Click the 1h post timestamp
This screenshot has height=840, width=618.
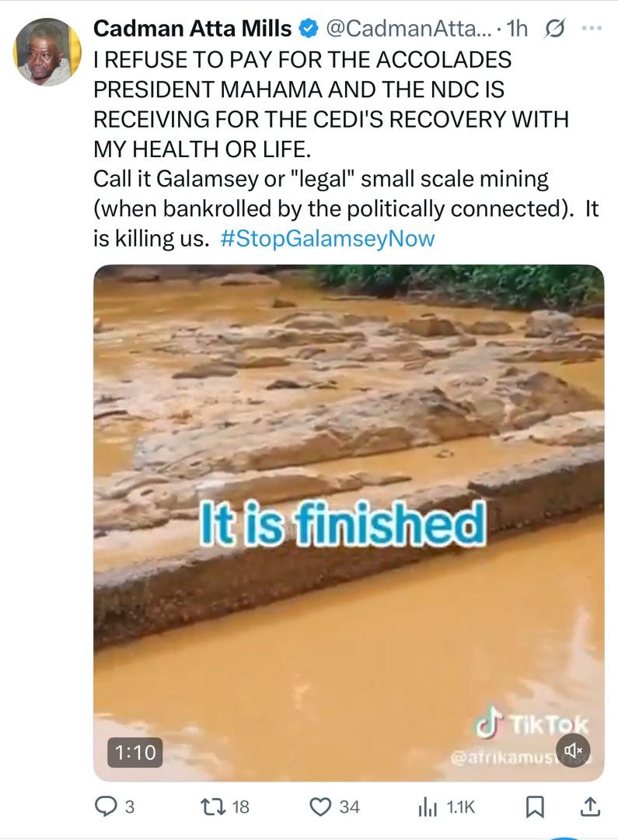pos(517,29)
